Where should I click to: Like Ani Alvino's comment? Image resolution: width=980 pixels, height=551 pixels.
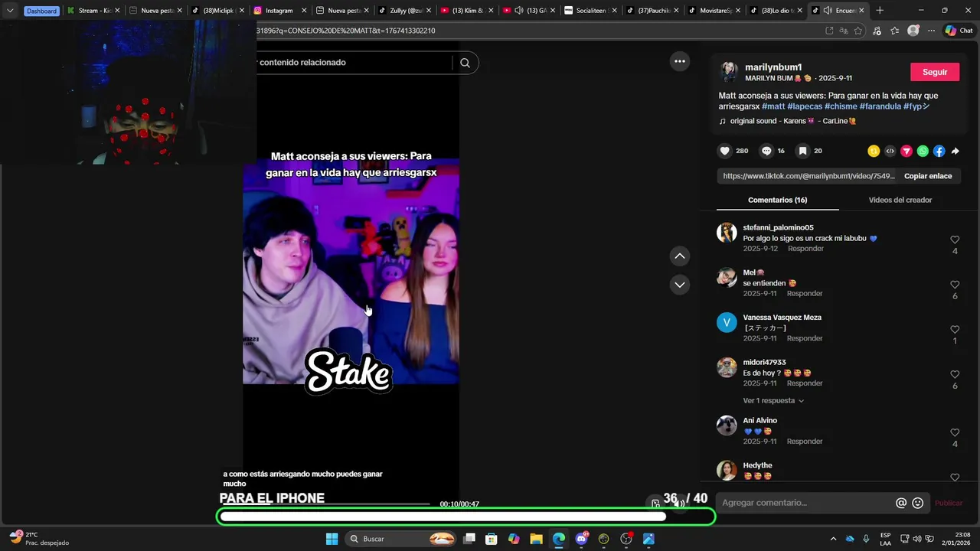(955, 432)
